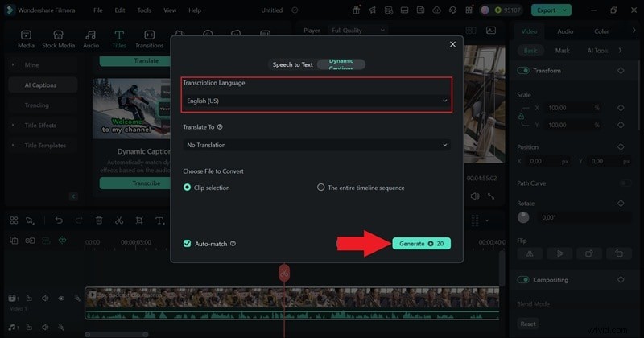644x338 pixels.
Task: Expand Title Templates category
Action: pos(13,146)
